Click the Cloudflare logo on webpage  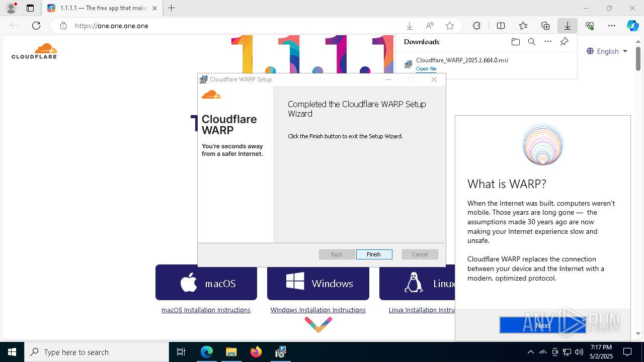(34, 51)
